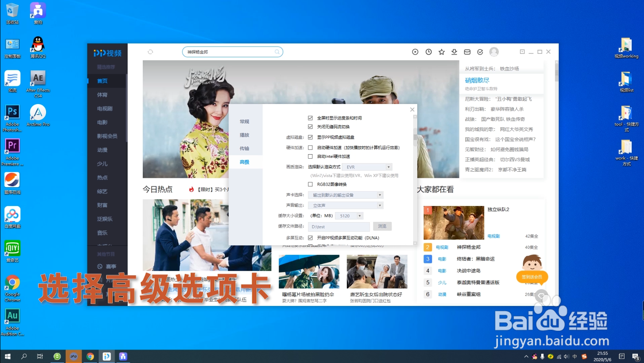Open the Windows Start menu
The image size is (644, 363).
coord(7,356)
